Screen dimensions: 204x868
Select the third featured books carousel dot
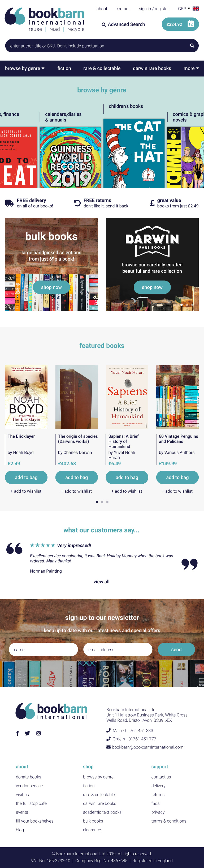tap(107, 502)
